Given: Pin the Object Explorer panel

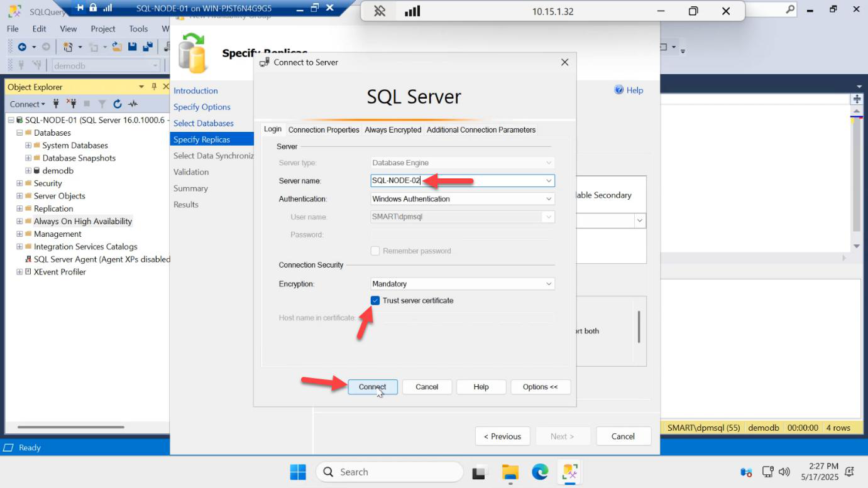Looking at the screenshot, I should click(154, 87).
